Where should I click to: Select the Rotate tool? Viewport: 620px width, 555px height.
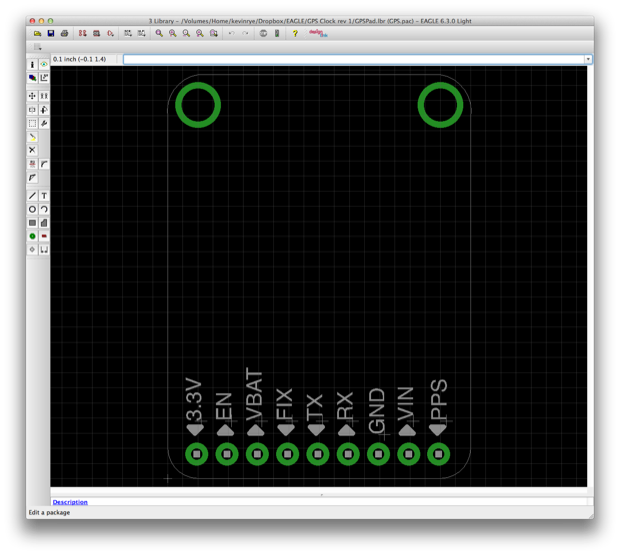click(44, 110)
